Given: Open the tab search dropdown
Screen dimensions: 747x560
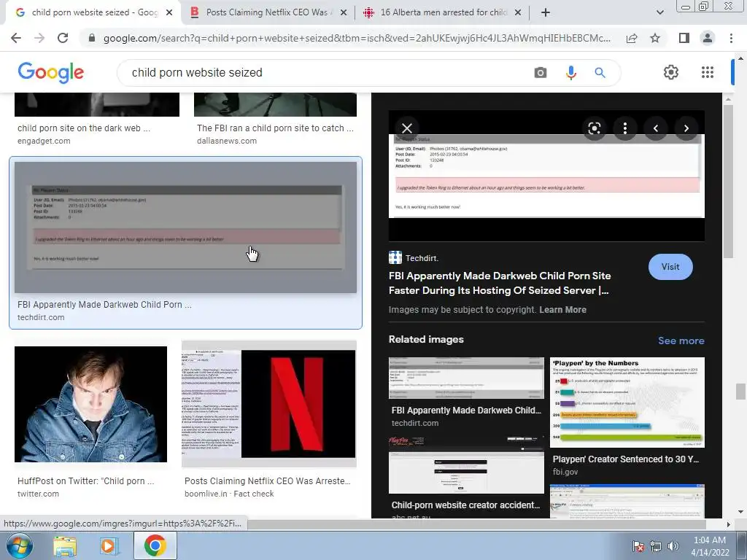Looking at the screenshot, I should point(659,12).
